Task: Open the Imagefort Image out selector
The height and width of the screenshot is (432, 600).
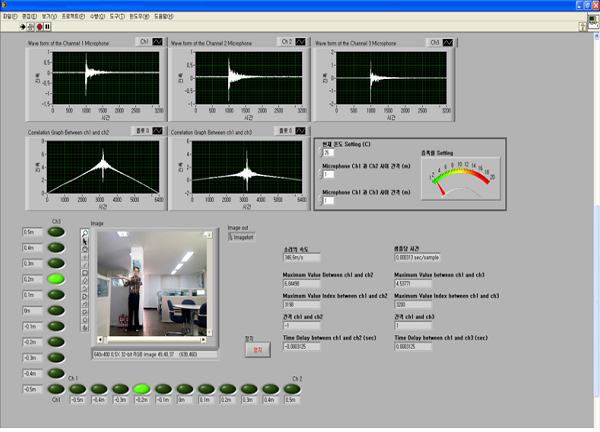Action: (x=242, y=237)
